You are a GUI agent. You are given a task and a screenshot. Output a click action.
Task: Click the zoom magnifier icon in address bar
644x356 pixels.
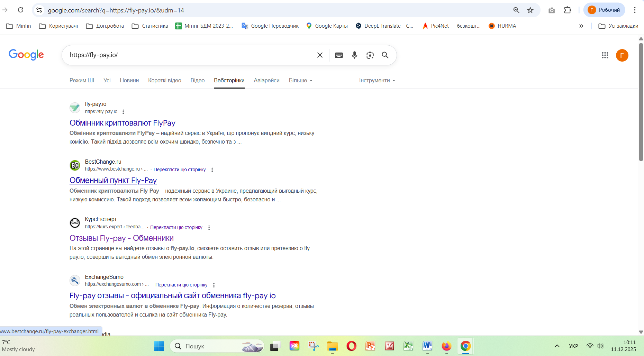[x=516, y=10]
